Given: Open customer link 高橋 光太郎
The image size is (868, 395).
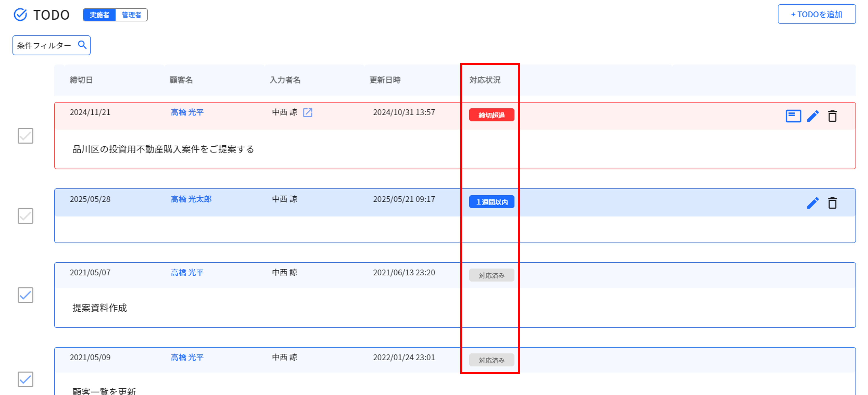Looking at the screenshot, I should coord(191,199).
